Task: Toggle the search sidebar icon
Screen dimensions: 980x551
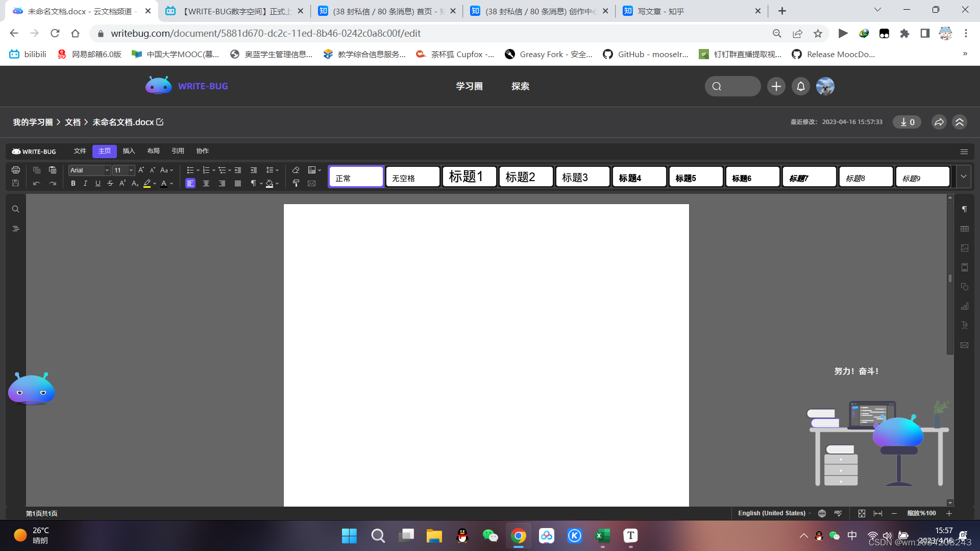Action: coord(15,209)
